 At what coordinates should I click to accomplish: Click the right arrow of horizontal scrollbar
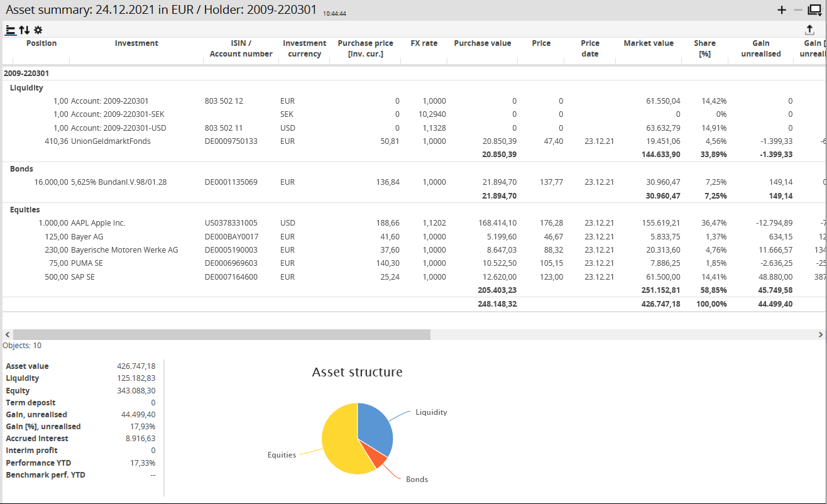point(821,335)
